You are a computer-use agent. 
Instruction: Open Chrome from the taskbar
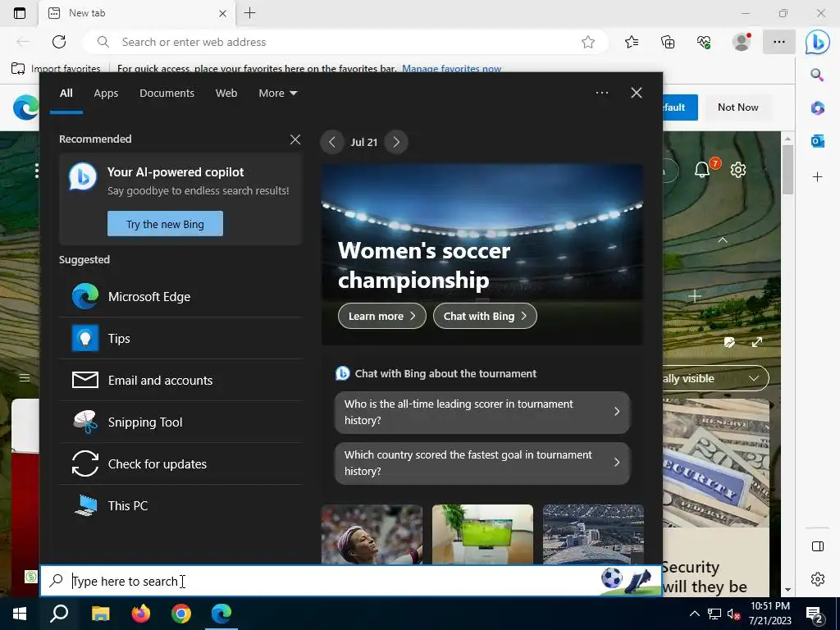click(x=181, y=614)
